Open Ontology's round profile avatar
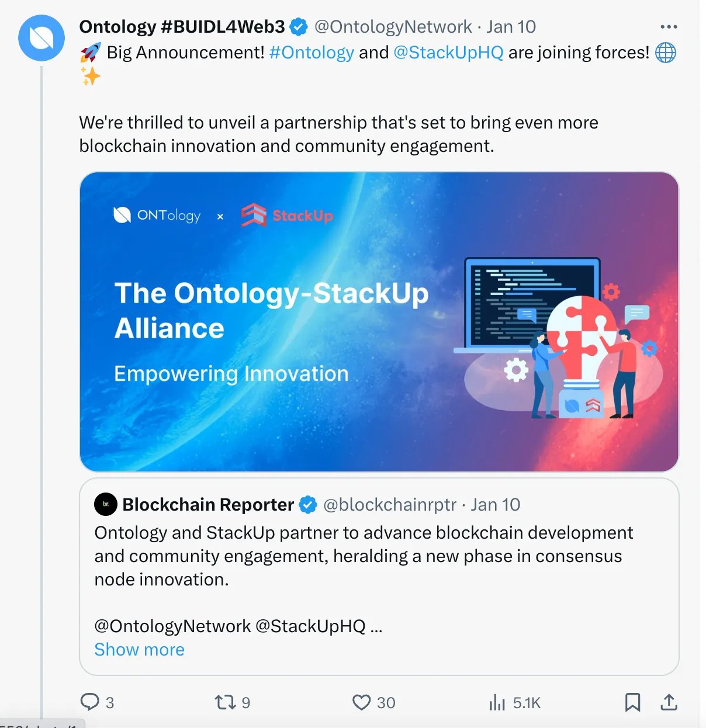 (x=41, y=39)
